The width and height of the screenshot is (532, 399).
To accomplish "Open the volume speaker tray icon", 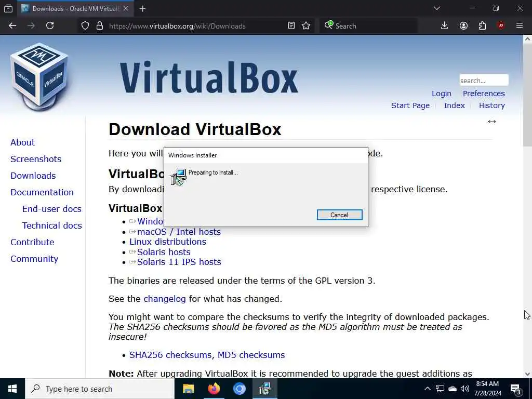I will click(x=465, y=389).
